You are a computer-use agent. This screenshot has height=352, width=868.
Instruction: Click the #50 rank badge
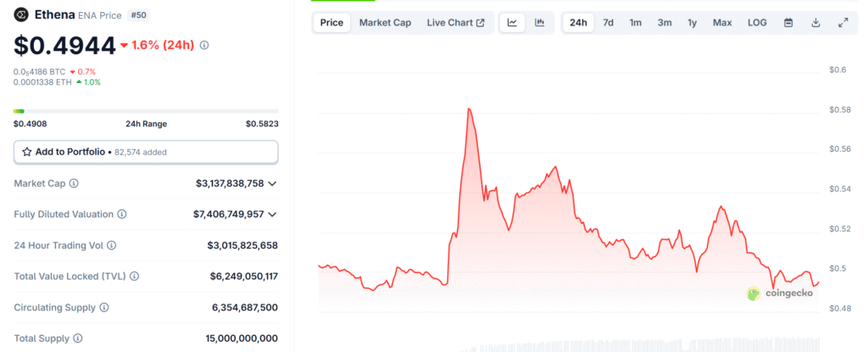click(138, 15)
